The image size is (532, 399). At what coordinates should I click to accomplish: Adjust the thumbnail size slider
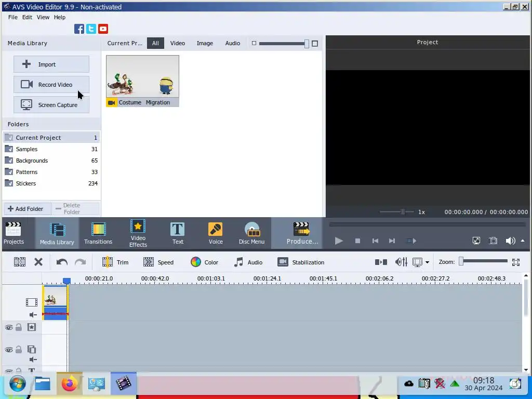point(307,44)
